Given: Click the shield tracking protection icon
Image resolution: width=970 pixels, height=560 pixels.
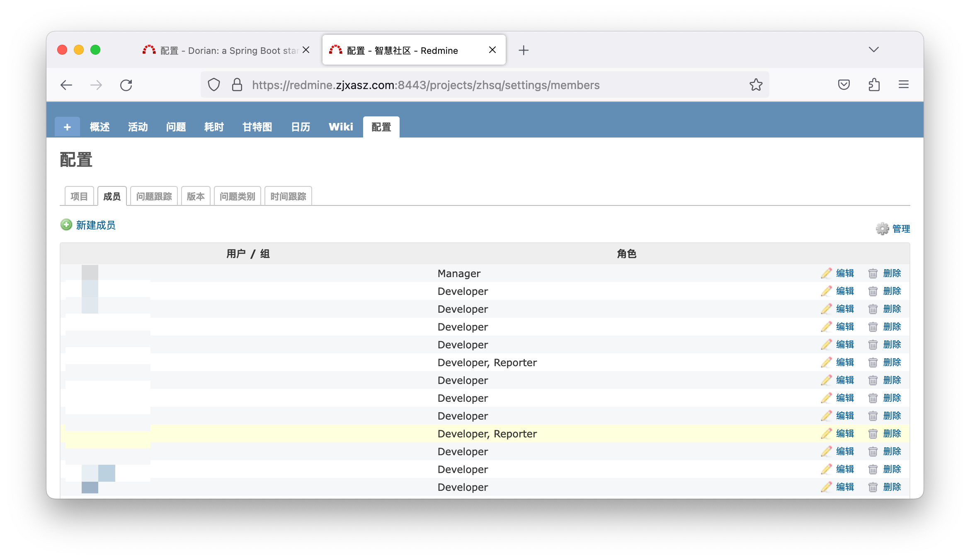Looking at the screenshot, I should (x=214, y=85).
